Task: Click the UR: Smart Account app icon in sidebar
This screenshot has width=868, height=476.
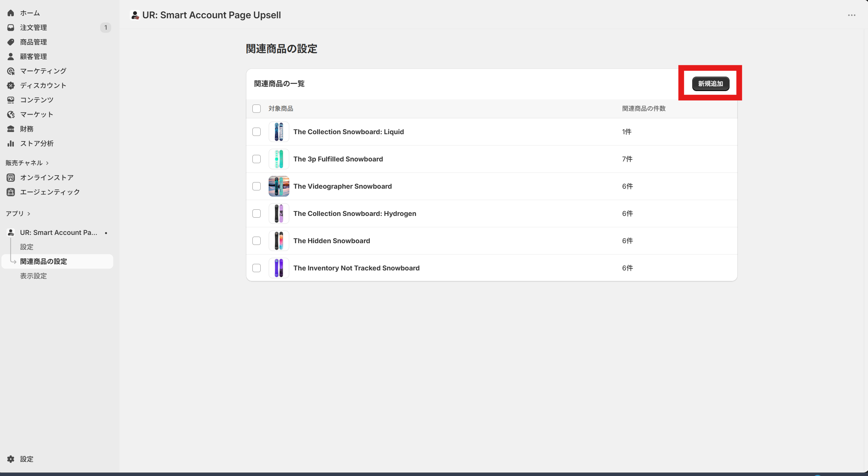Action: (x=11, y=232)
